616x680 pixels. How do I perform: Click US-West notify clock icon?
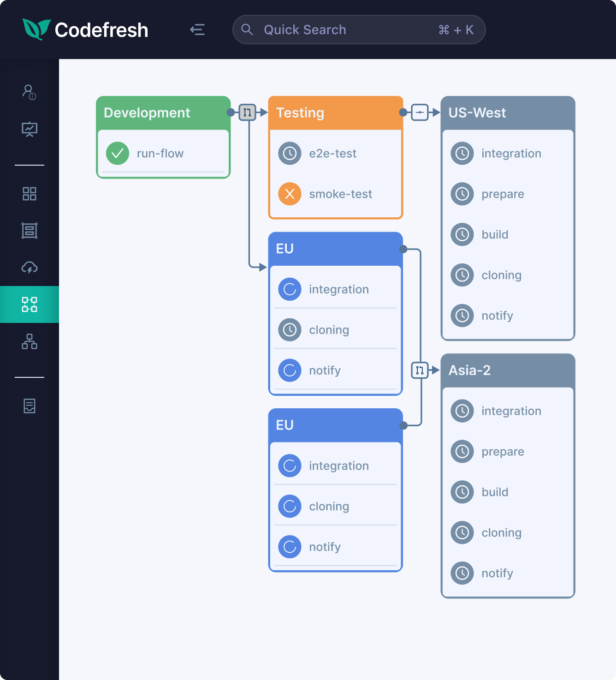[x=462, y=316]
